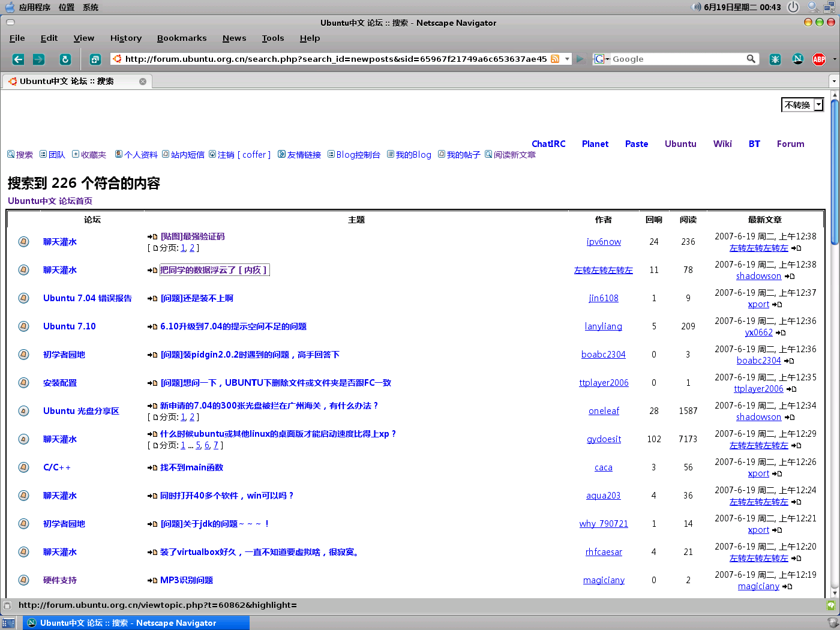The height and width of the screenshot is (630, 840).
Task: Open topic MP3识别问题
Action: point(187,580)
